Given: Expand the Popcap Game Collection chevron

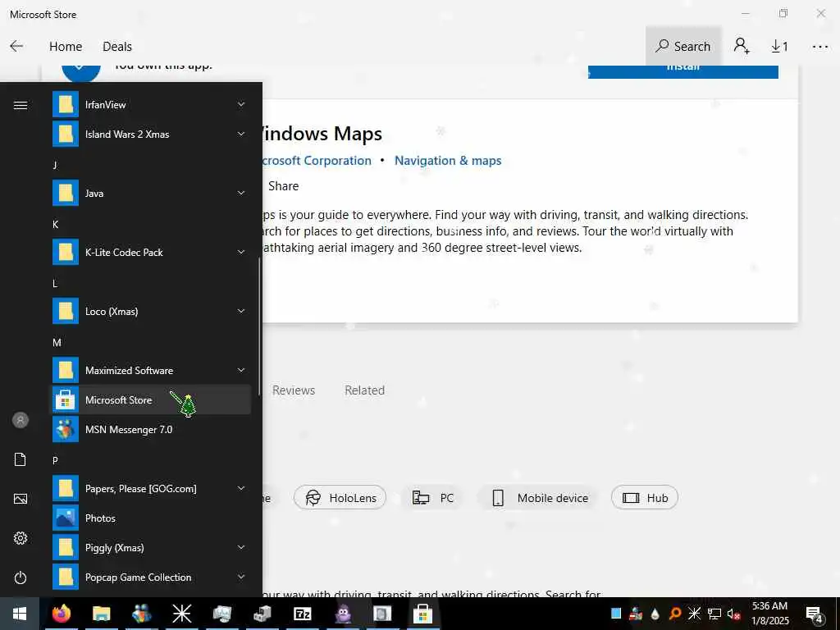Looking at the screenshot, I should point(241,577).
